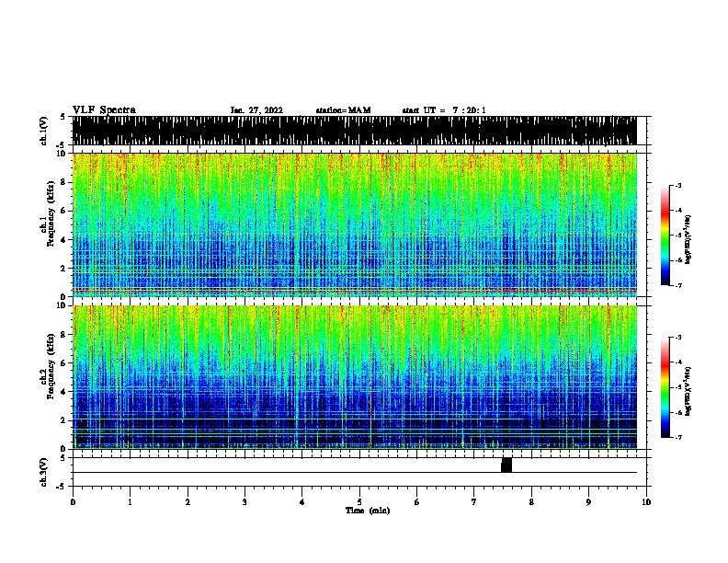Click the "-3" label on ch.2 colorbar

tap(678, 338)
